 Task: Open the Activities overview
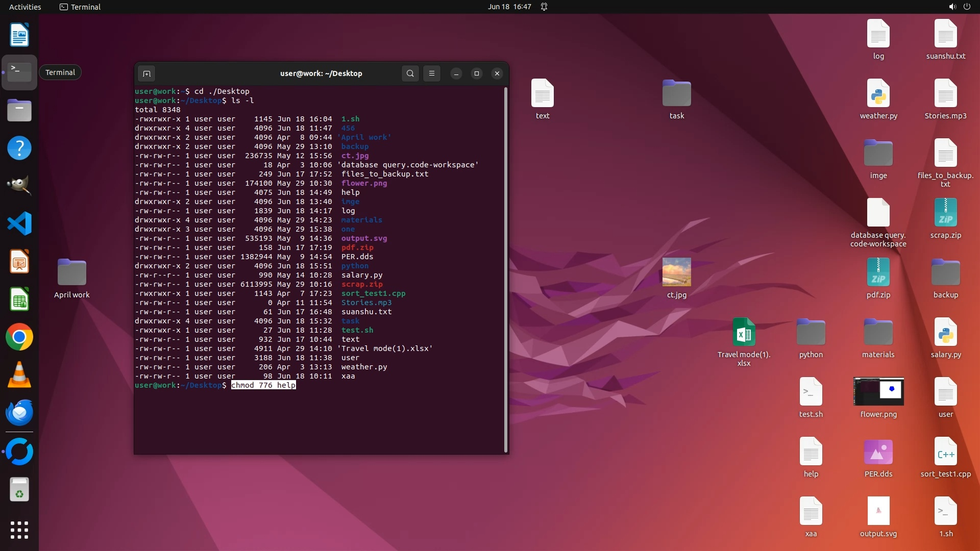(x=25, y=7)
